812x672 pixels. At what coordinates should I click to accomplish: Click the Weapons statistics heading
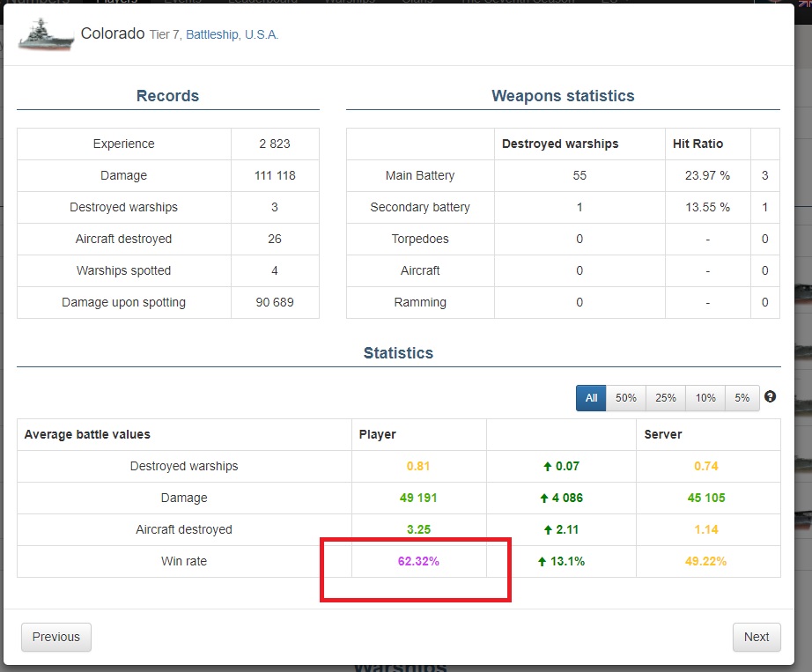click(x=563, y=96)
